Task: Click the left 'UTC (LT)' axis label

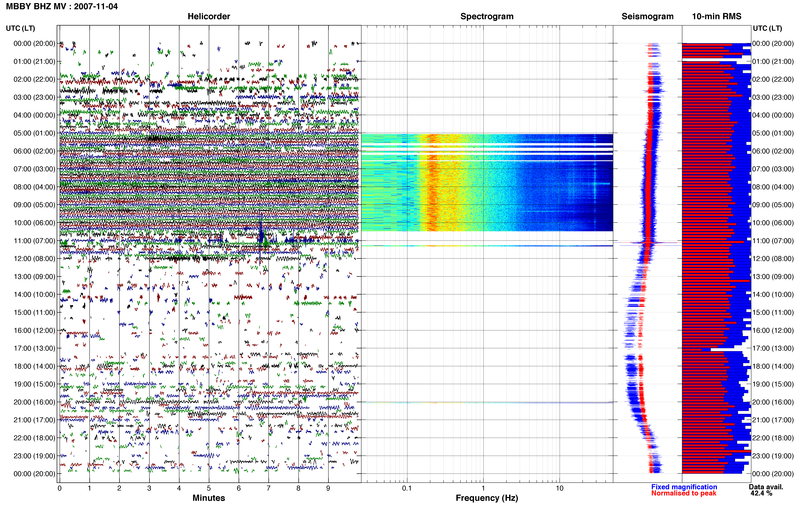Action: pos(21,28)
